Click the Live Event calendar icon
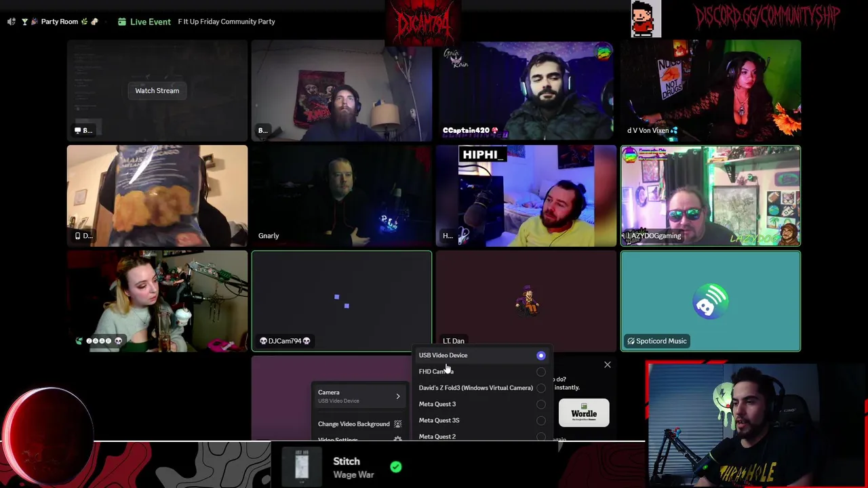The width and height of the screenshot is (868, 488). click(122, 22)
